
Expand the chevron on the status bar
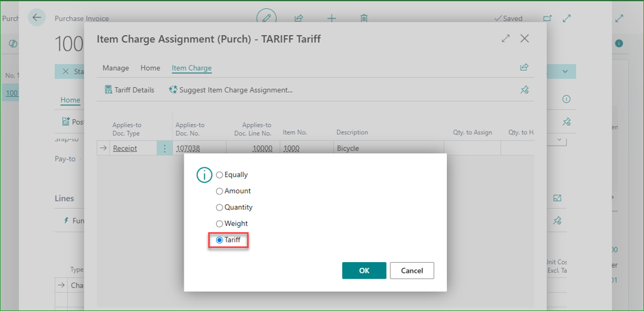pos(565,71)
